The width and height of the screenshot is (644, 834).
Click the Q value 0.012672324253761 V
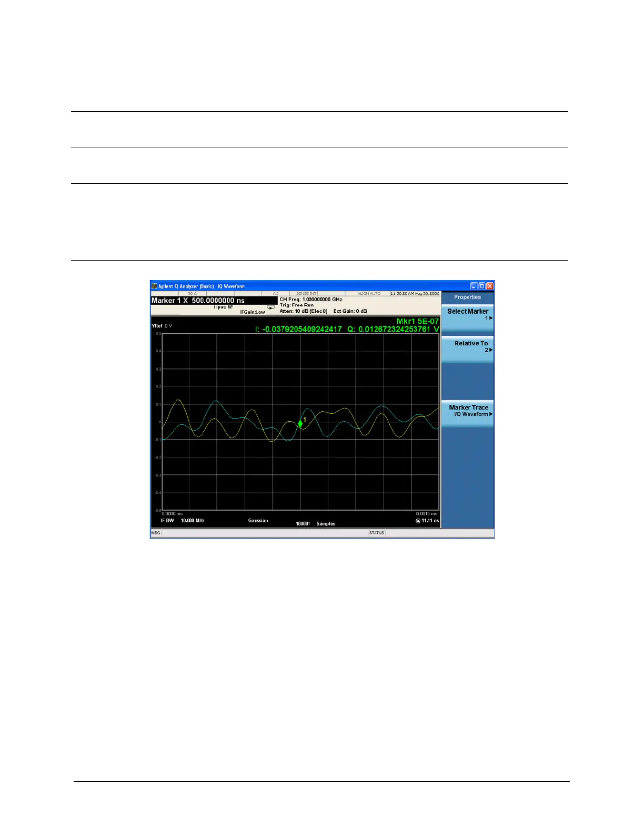pos(393,329)
